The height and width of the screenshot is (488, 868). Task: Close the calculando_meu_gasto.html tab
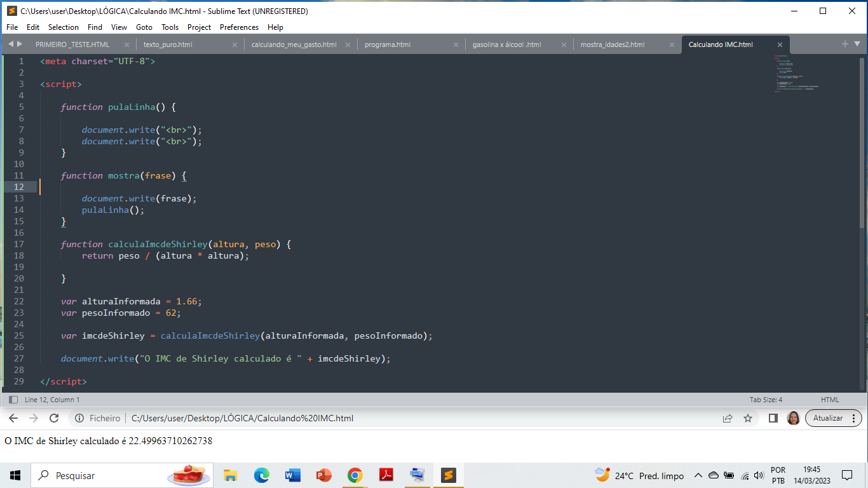pyautogui.click(x=348, y=44)
